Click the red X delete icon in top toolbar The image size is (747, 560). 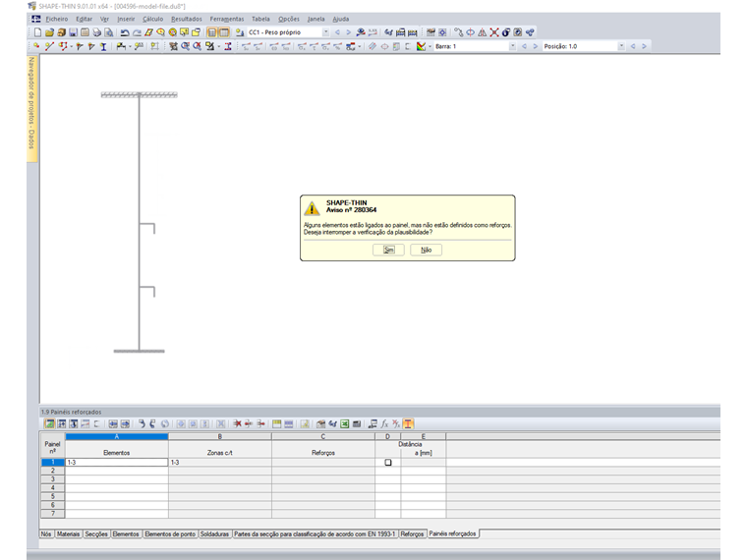coord(494,32)
